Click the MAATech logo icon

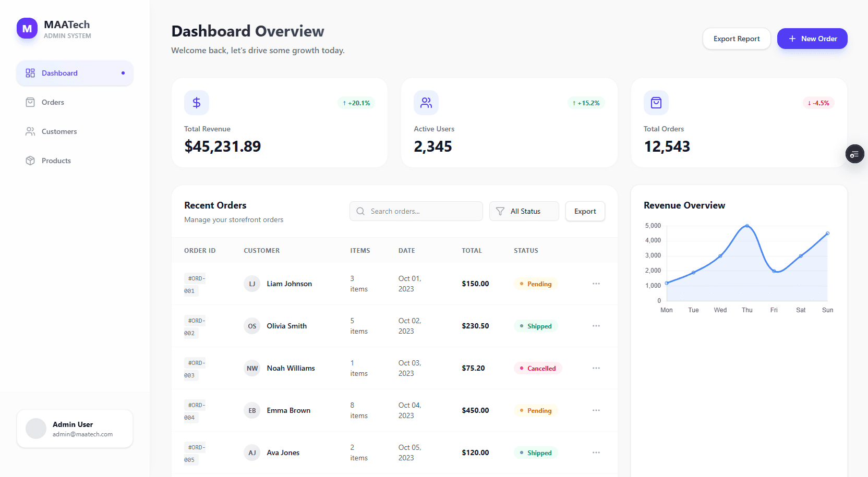pos(27,29)
